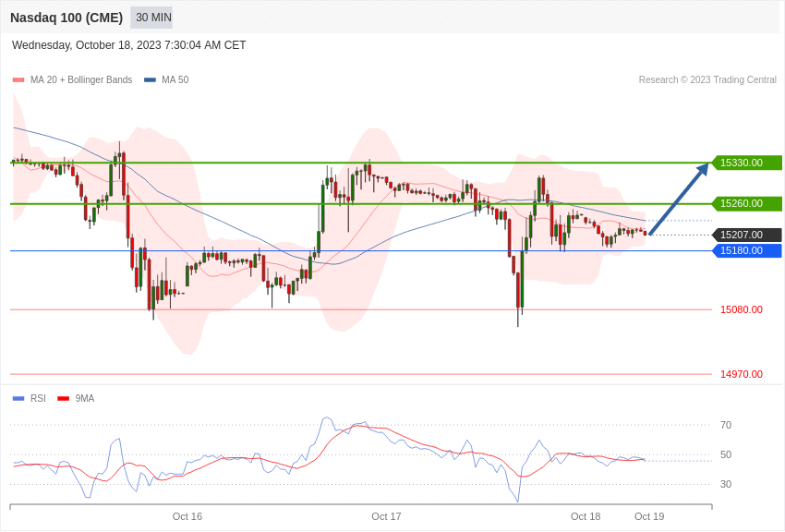This screenshot has width=785, height=532.
Task: Click the 15180.00 blue pivot tag
Action: [x=746, y=250]
